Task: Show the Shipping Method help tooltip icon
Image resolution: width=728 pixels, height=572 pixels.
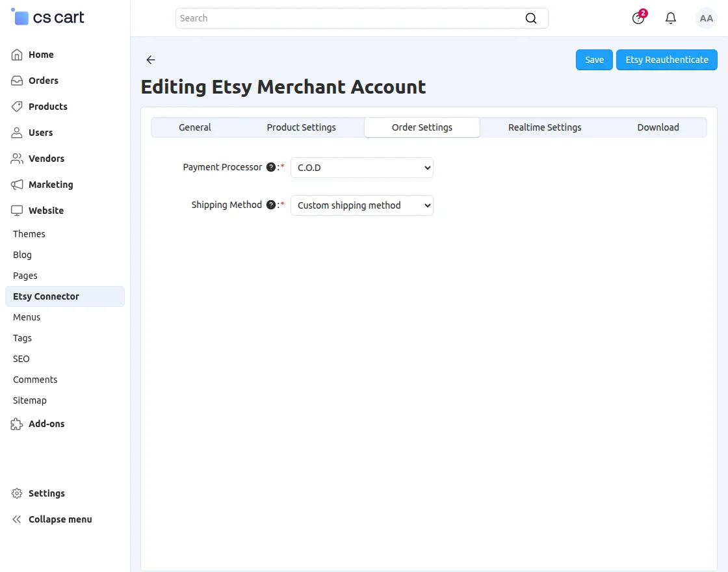Action: (271, 205)
